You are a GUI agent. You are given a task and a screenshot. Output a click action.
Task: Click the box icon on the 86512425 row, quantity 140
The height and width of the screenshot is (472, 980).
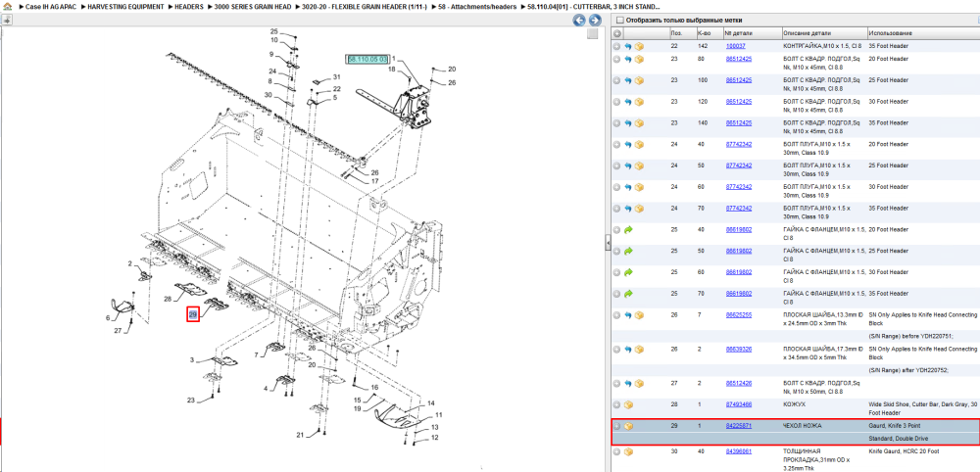coord(639,123)
